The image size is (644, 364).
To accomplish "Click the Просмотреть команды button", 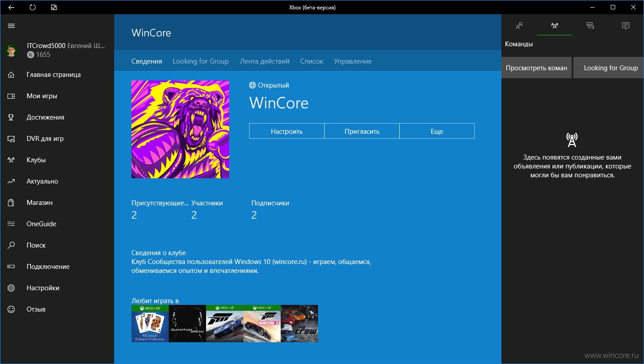I will (537, 68).
